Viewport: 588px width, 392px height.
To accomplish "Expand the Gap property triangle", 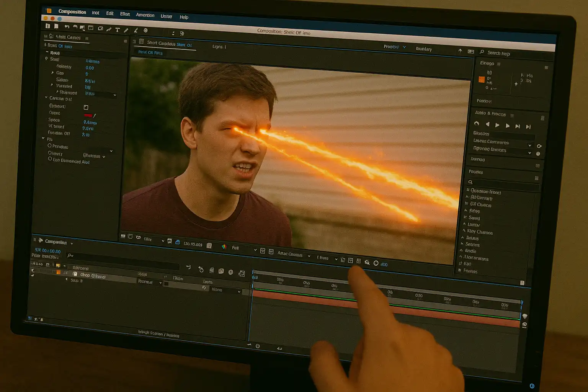I will (52, 72).
